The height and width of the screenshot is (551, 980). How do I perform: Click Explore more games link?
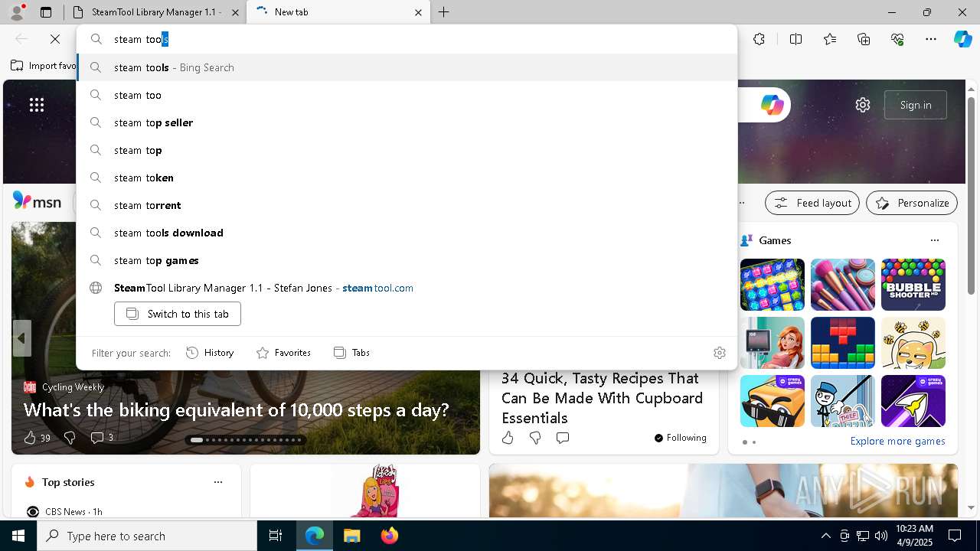pos(897,441)
